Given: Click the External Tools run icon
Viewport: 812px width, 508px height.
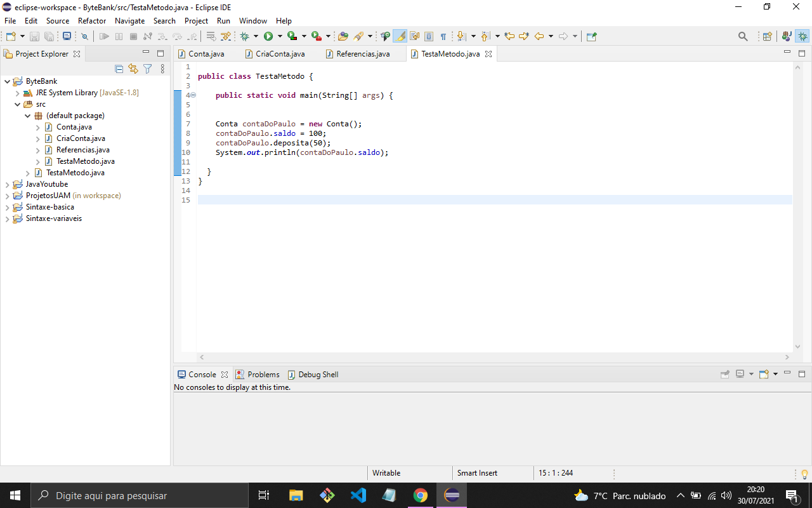Looking at the screenshot, I should 316,37.
